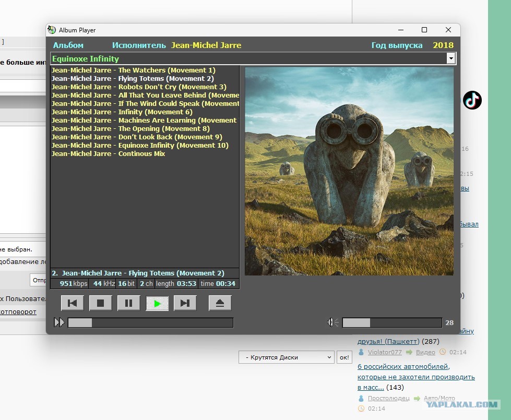
Task: Click the length 03:53 readout
Action: (176, 284)
